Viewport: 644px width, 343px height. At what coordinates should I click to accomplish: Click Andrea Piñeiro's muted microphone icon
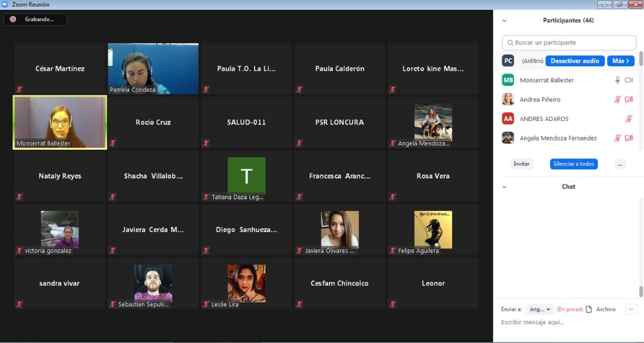[617, 100]
